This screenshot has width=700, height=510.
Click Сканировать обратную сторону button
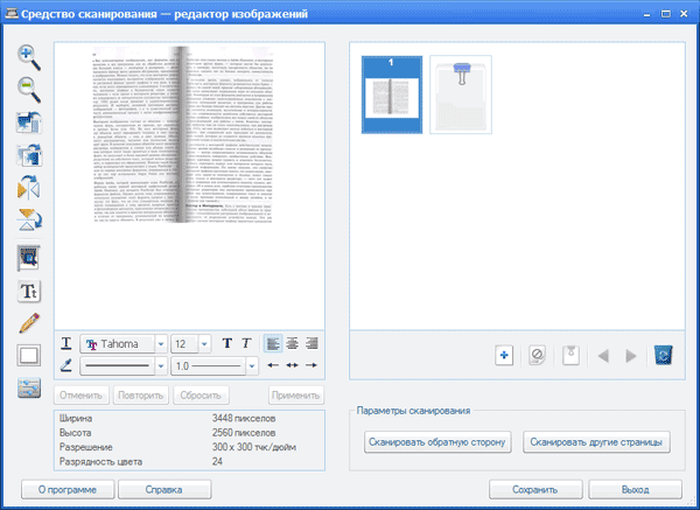coord(438,442)
